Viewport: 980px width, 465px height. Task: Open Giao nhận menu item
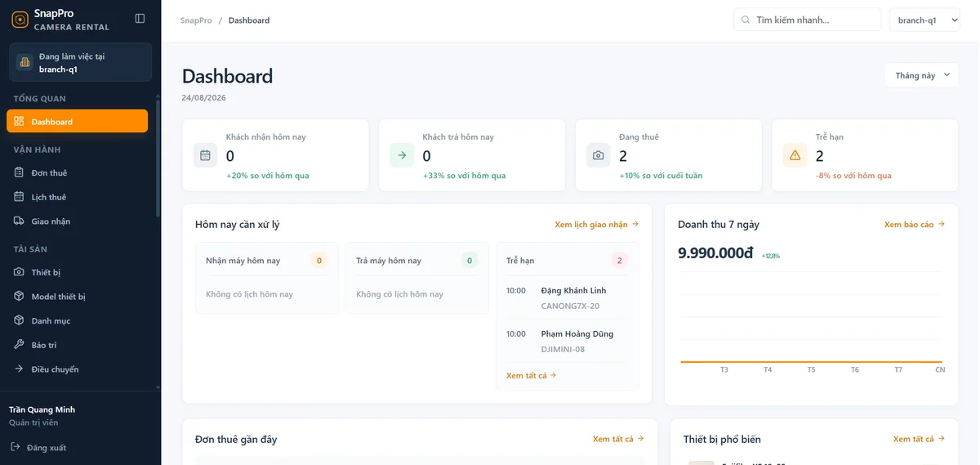click(77, 221)
